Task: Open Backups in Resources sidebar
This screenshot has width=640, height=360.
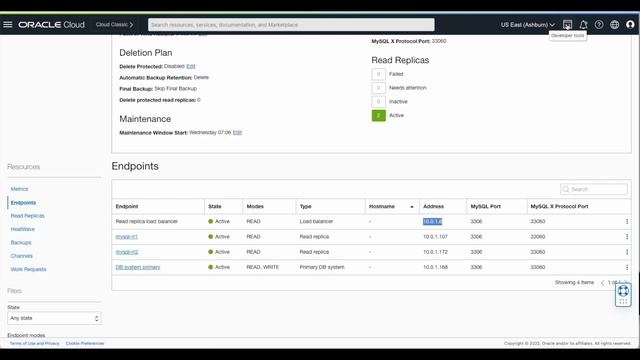Action: click(21, 242)
